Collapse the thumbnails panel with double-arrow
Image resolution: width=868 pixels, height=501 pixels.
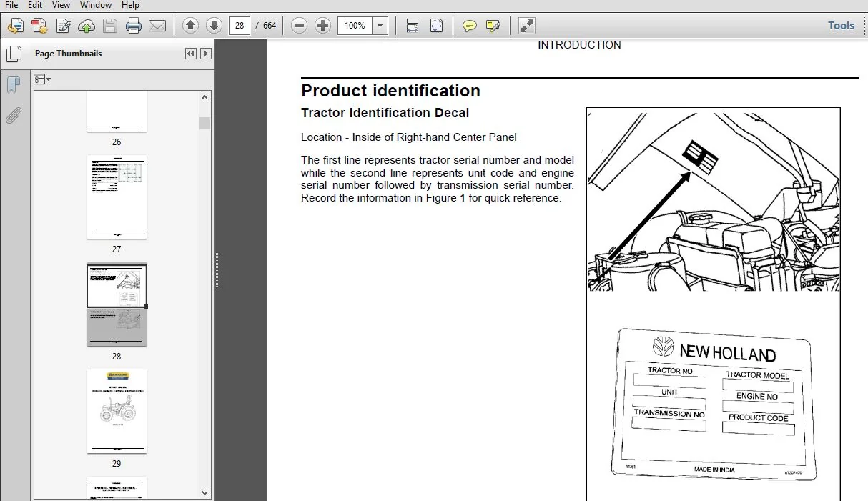point(190,54)
